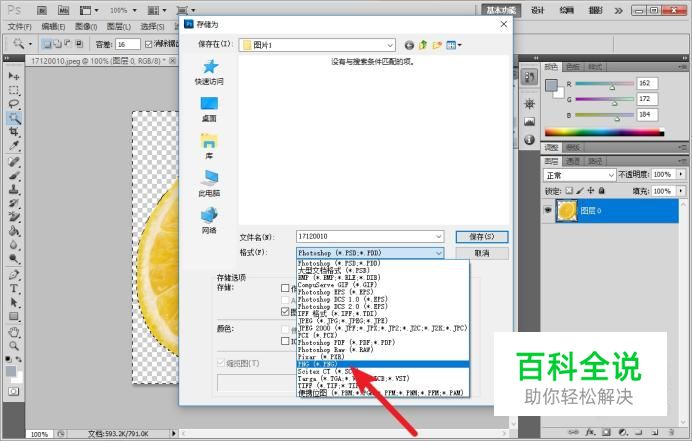Choose Photoshop PDF format option
The height and width of the screenshot is (441, 692).
tap(383, 343)
